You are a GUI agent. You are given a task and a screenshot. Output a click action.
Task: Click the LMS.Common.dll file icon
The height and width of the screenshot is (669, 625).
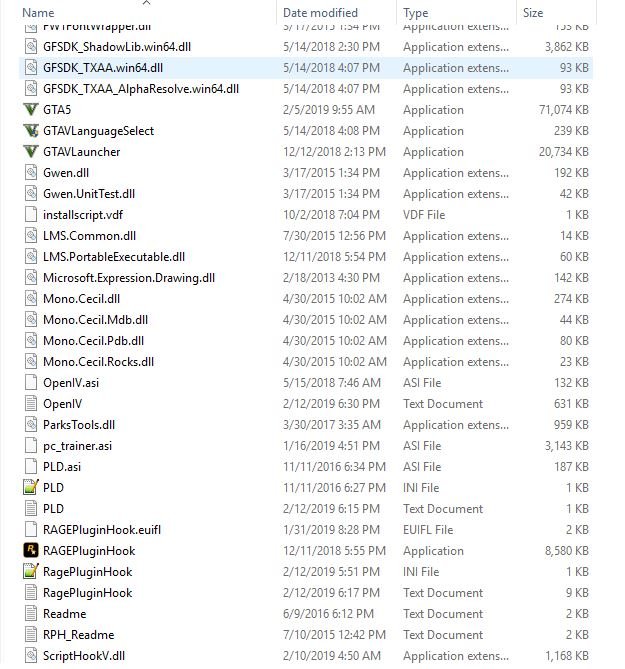[31, 236]
